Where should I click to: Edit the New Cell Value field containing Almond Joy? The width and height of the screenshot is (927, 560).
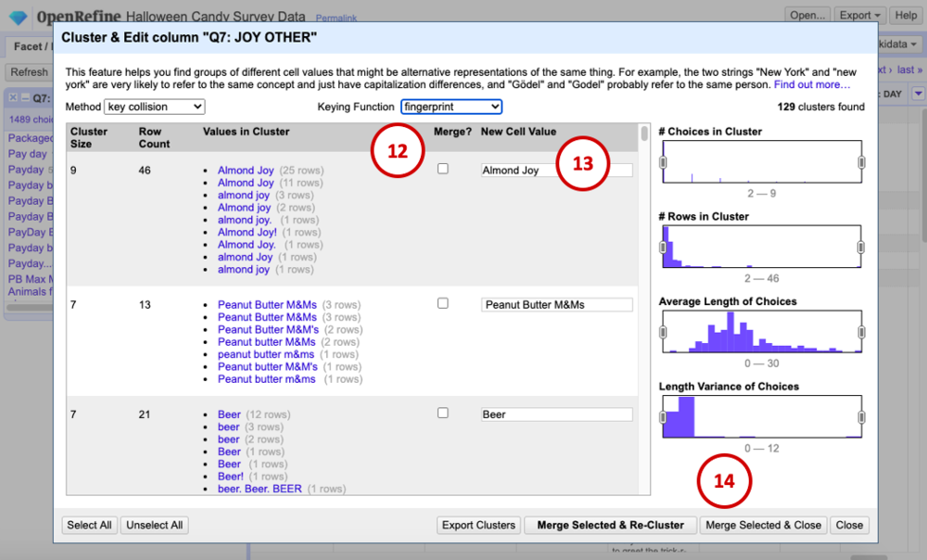[x=556, y=171]
